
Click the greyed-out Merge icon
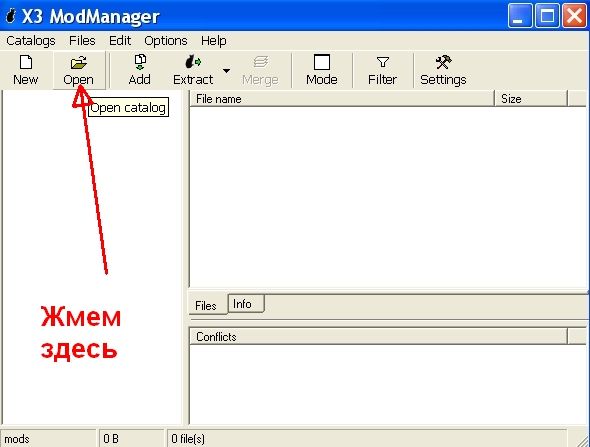(260, 62)
